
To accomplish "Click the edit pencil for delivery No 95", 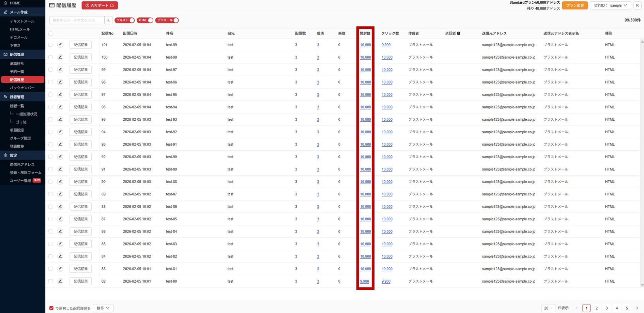I will pyautogui.click(x=60, y=119).
